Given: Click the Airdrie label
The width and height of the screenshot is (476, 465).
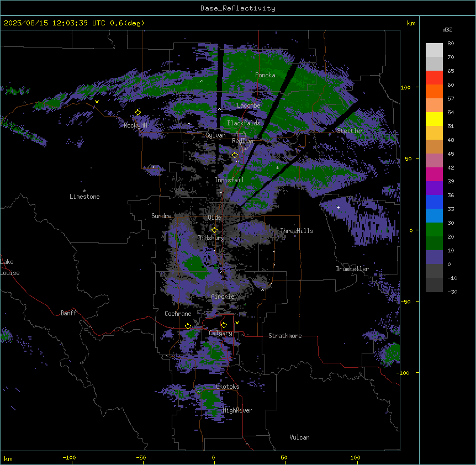Looking at the screenshot, I should [x=223, y=297].
